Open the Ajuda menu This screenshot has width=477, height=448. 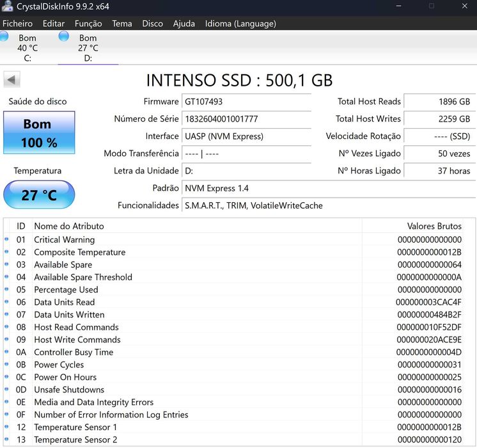(x=184, y=24)
